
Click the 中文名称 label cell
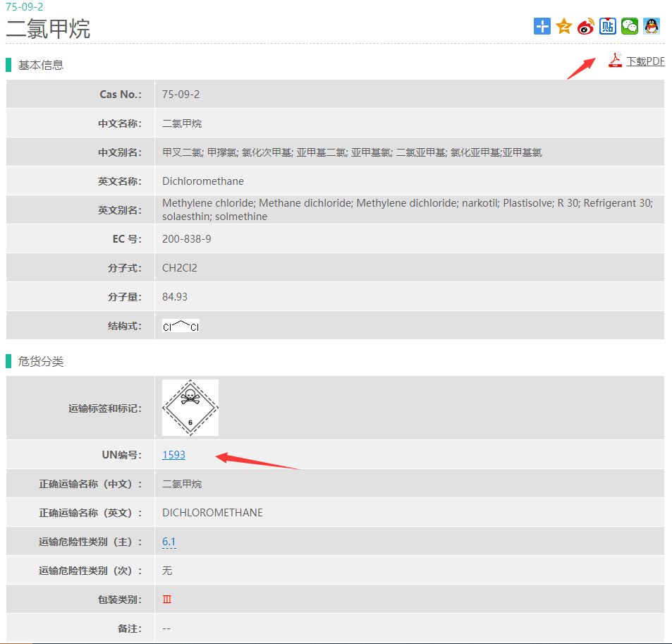click(x=80, y=123)
